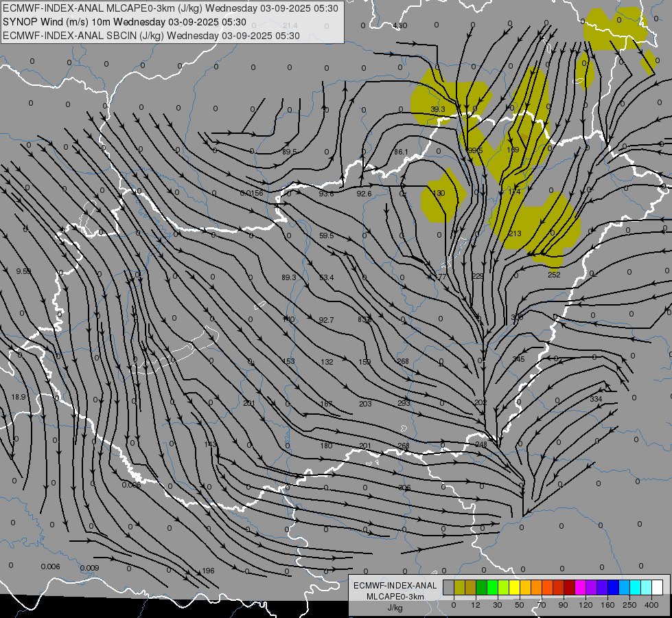The height and width of the screenshot is (618, 672).
Task: Pick the dark red legend swatch
Action: point(569,588)
